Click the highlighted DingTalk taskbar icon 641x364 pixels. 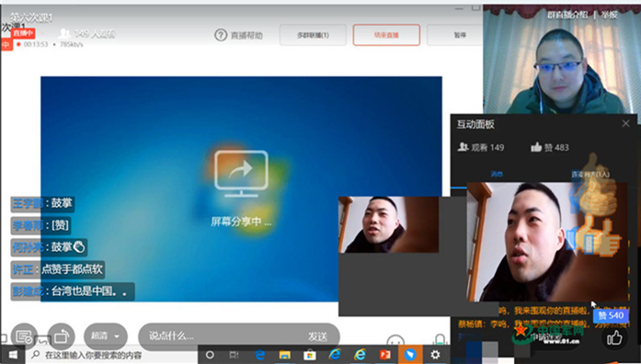[410, 355]
